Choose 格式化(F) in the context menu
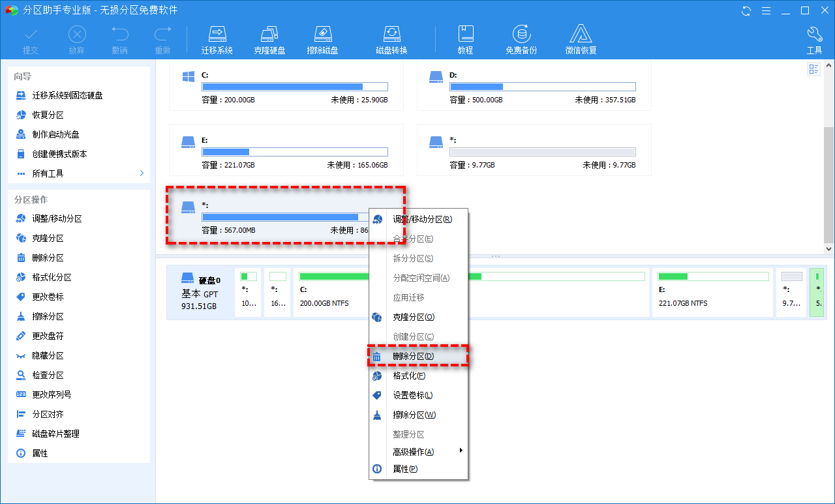 pos(418,376)
